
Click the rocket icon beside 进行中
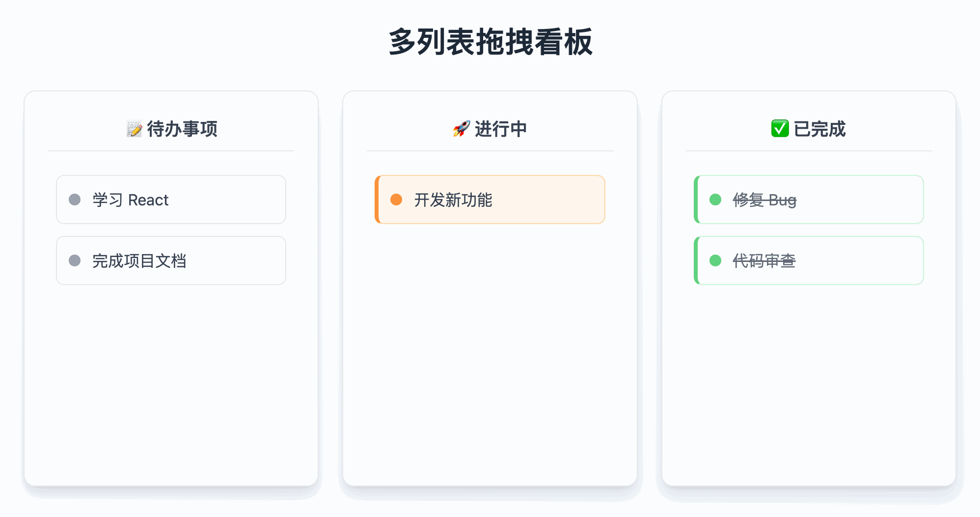coord(462,129)
